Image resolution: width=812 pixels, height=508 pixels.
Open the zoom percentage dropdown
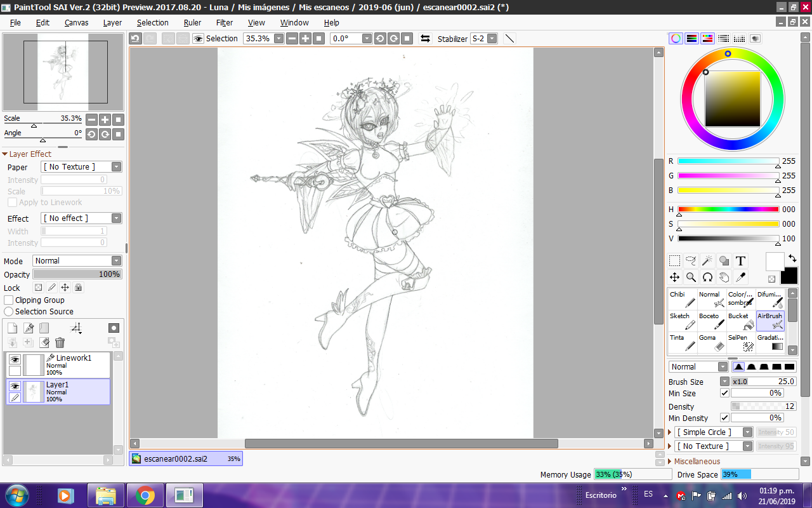(x=278, y=39)
